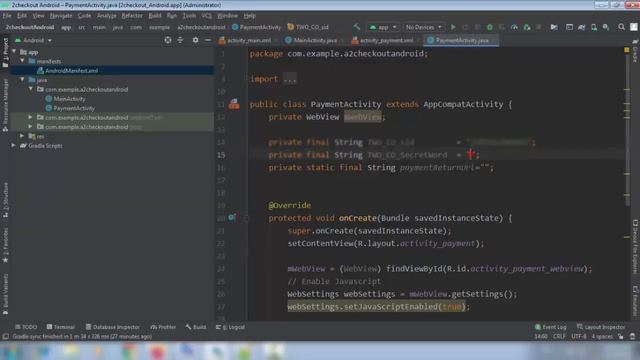Click the status bar tool-window toggle icon

5,337
